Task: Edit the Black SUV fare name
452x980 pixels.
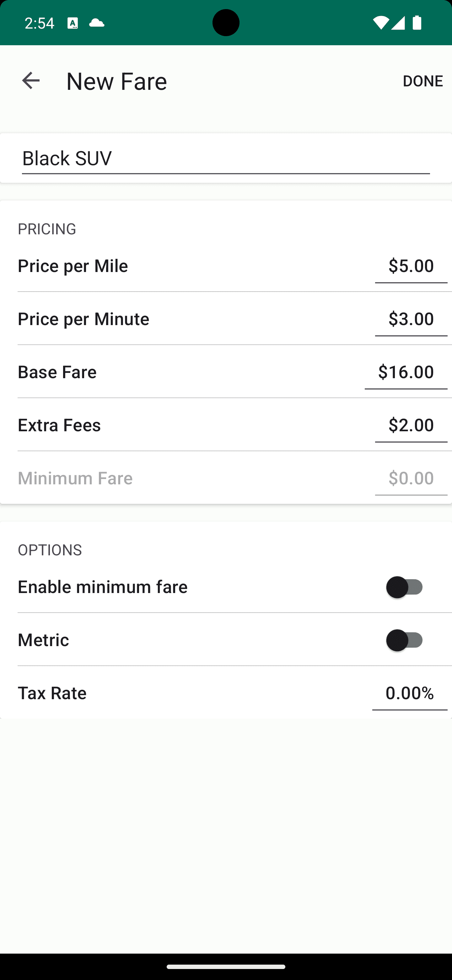Action: [x=226, y=158]
